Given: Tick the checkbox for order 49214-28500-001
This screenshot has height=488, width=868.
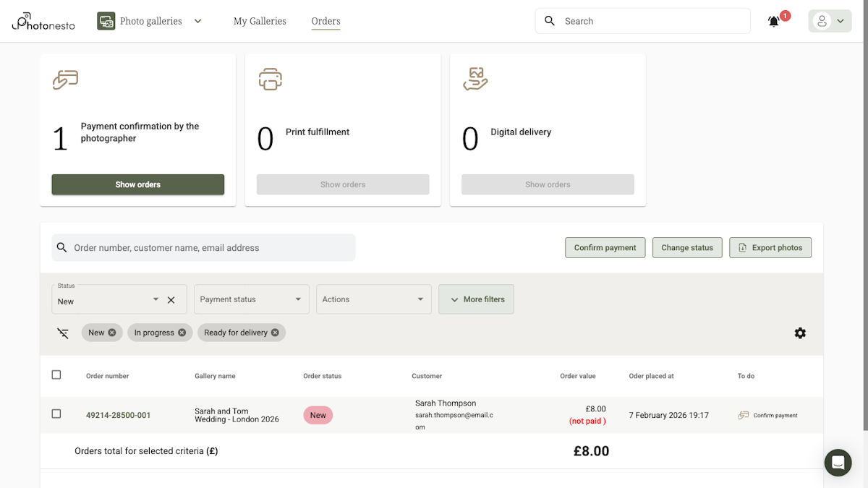Looking at the screenshot, I should tap(56, 414).
